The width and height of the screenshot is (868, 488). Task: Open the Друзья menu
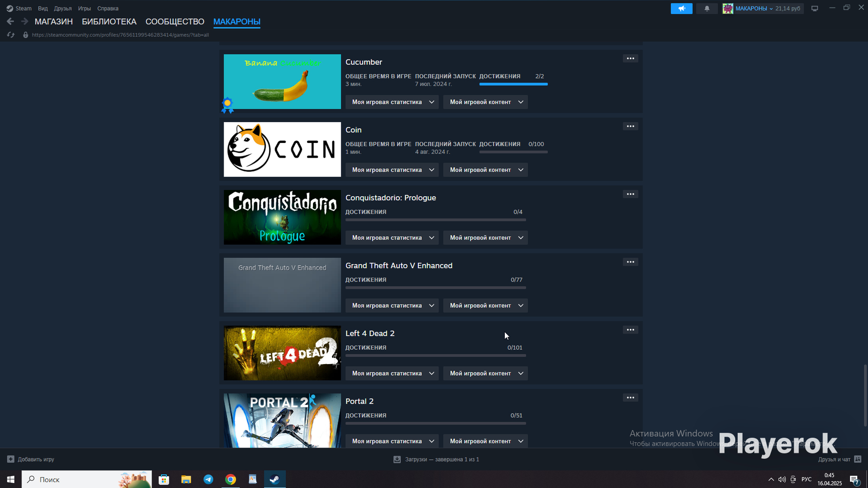63,8
